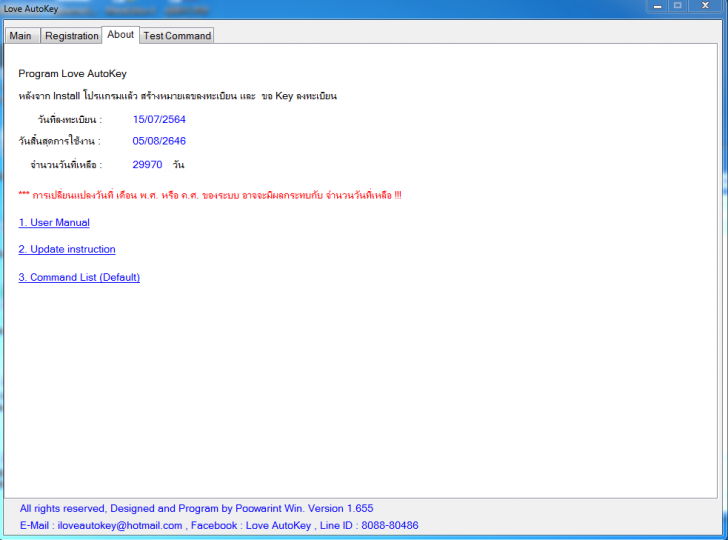Maximize the Love AutoKey window
Viewport: 728px width, 540px height.
pyautogui.click(x=678, y=6)
